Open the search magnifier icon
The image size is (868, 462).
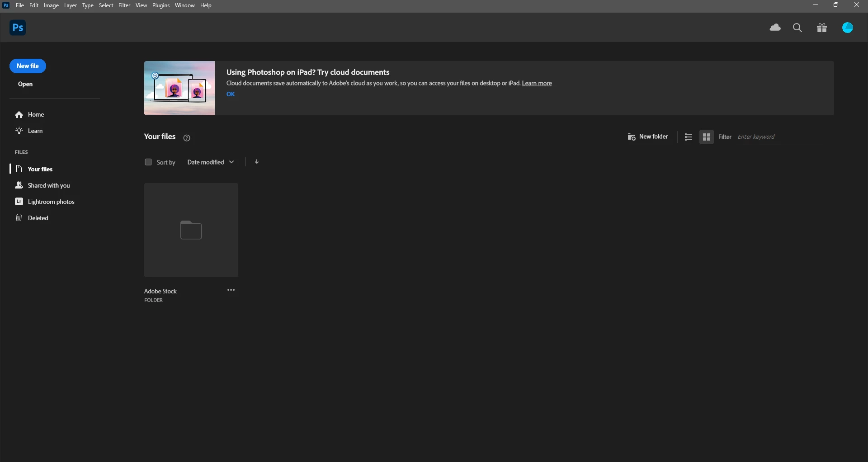click(798, 28)
